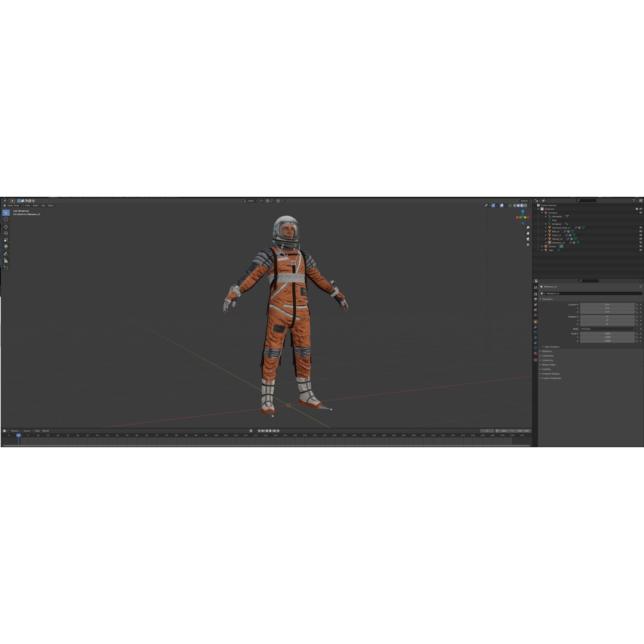
Task: Select the Annotate tool
Action: pos(6,254)
